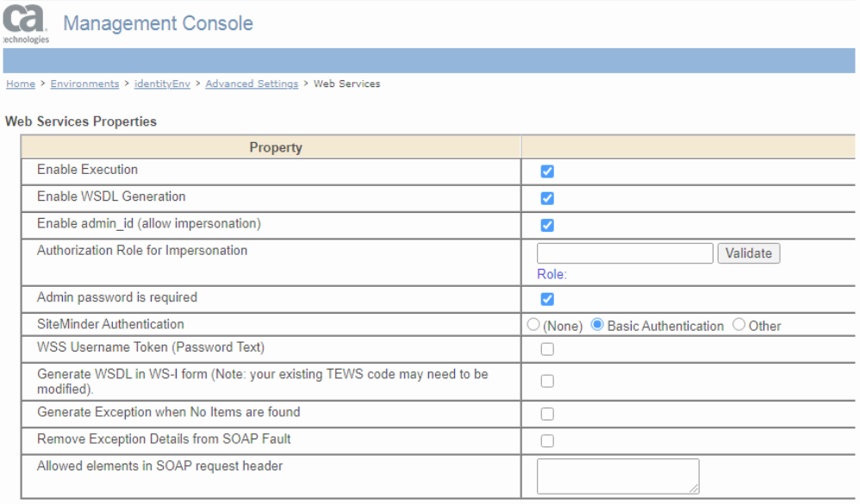This screenshot has width=860, height=504.
Task: Uncheck the Enable Execution checkbox
Action: pyautogui.click(x=547, y=171)
